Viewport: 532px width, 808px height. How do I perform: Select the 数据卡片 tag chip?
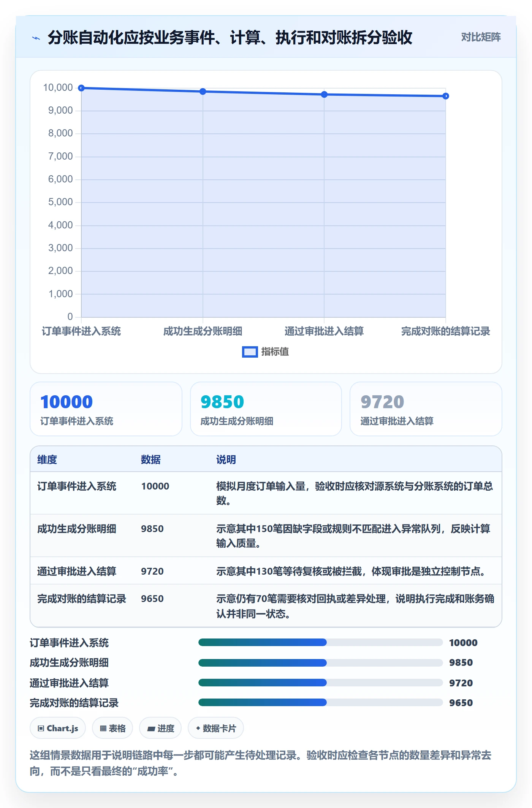[216, 728]
